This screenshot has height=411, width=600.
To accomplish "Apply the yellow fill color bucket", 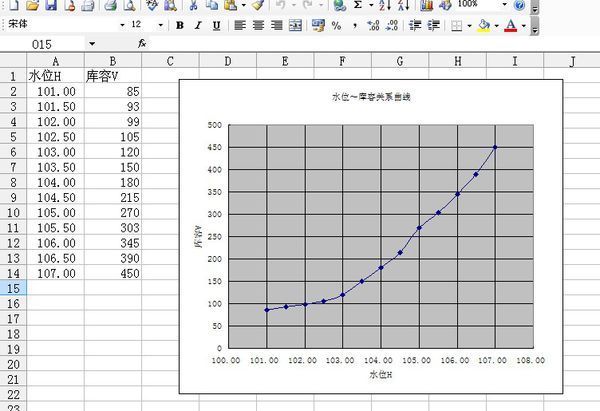I will tap(484, 26).
